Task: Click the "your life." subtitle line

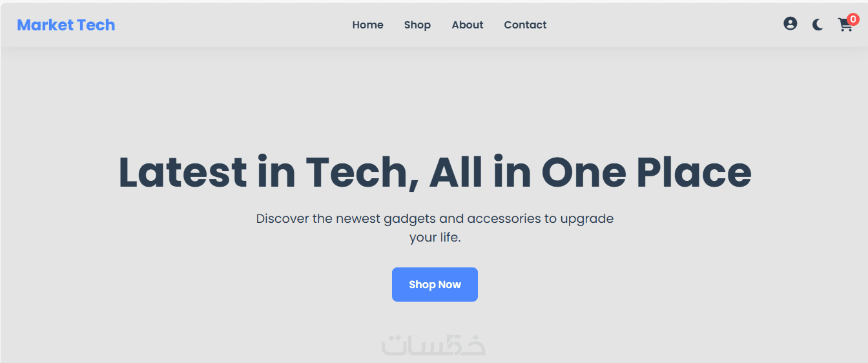Action: tap(435, 238)
